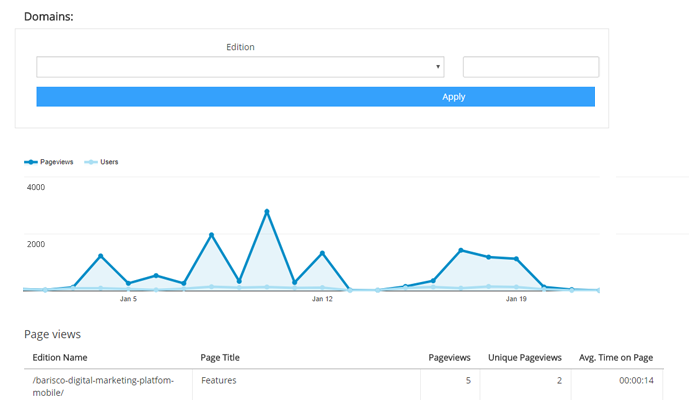Toggle the Pageviews legend series
The image size is (689, 400).
[x=57, y=162]
